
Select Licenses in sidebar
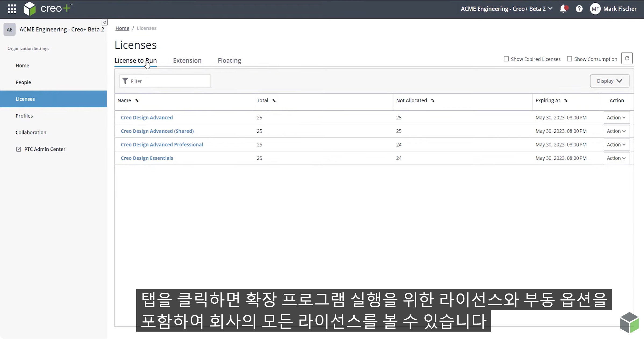click(54, 99)
